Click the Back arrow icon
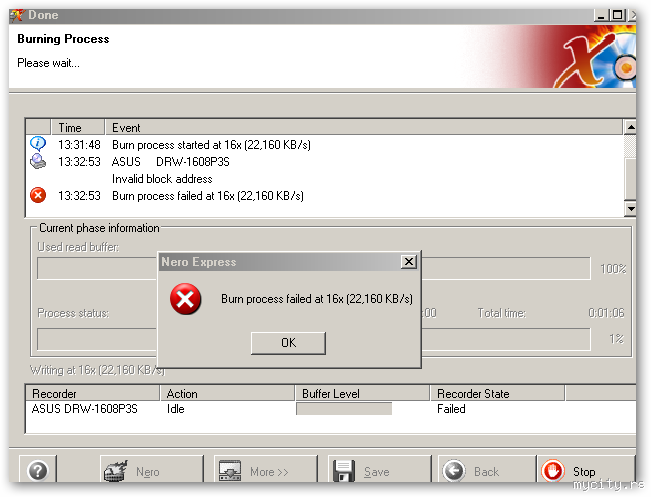The height and width of the screenshot is (497, 651). click(454, 471)
